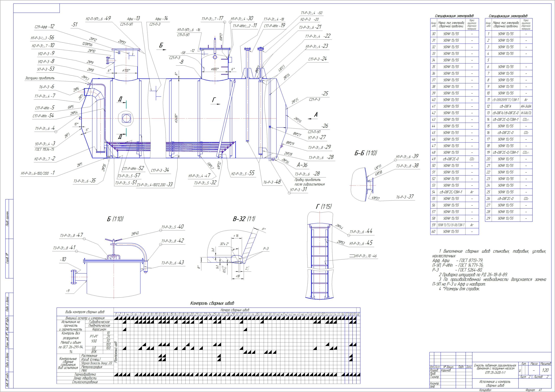Select row label 'Пневматическое'

coord(99,325)
